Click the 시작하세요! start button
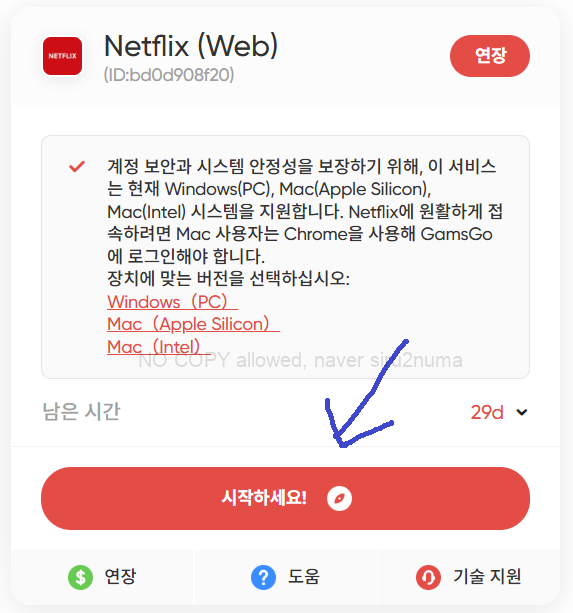This screenshot has height=613, width=573. point(285,498)
